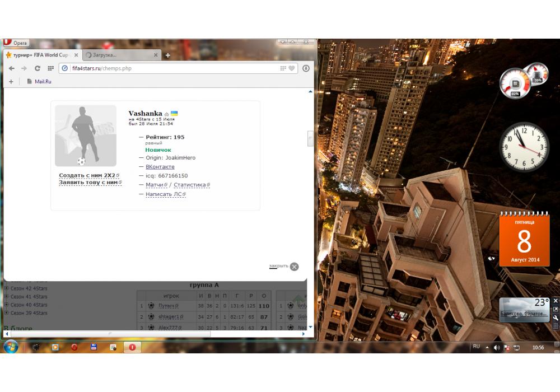Click the address bar URL field
The height and width of the screenshot is (392, 560).
tap(168, 68)
